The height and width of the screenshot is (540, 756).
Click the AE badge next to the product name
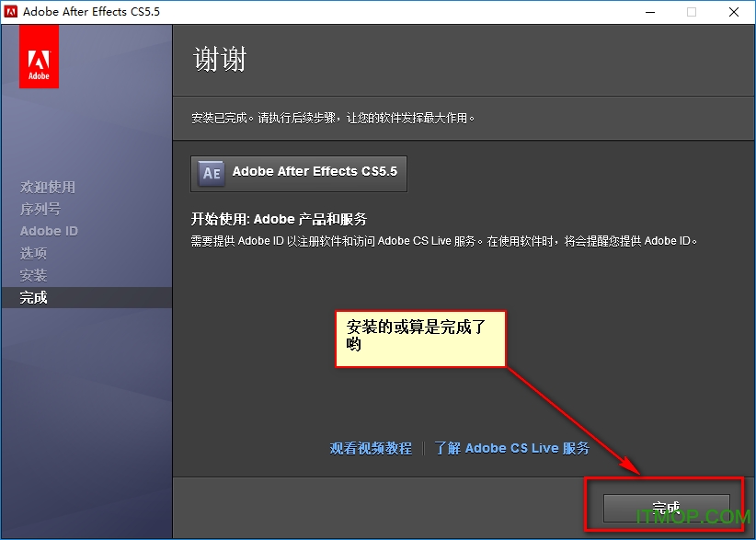pos(210,172)
